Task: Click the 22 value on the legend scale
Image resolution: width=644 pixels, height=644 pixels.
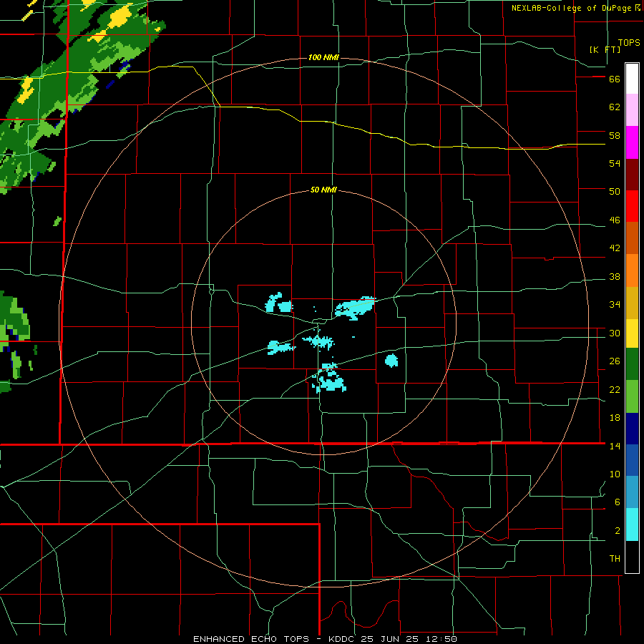Action: pos(615,389)
